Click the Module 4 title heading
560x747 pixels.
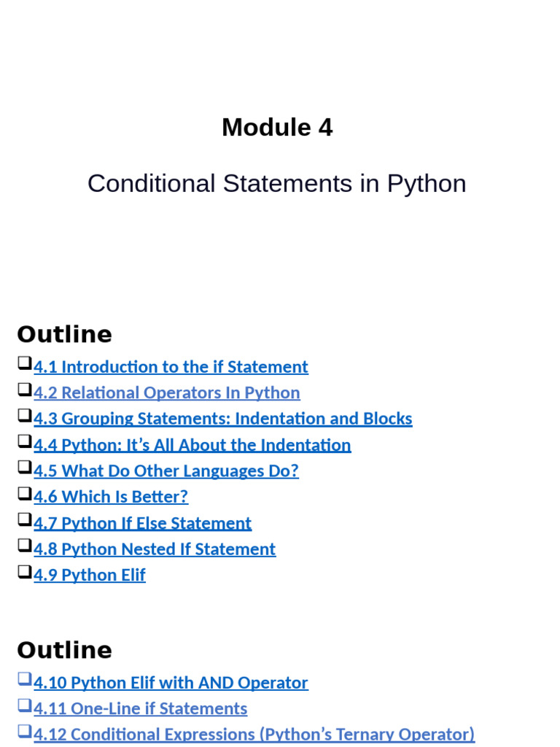[x=277, y=128]
